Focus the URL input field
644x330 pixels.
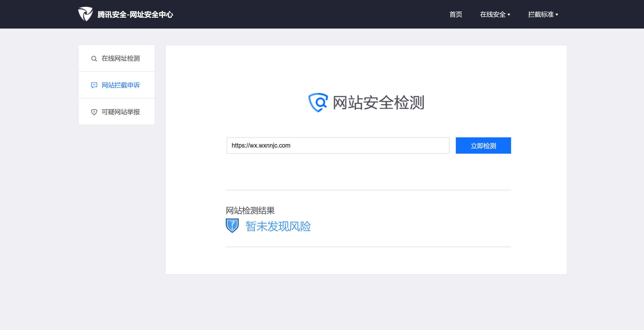point(337,146)
